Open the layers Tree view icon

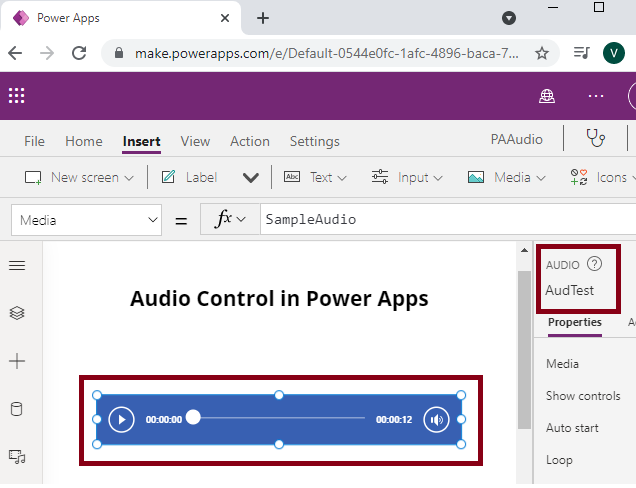click(17, 313)
